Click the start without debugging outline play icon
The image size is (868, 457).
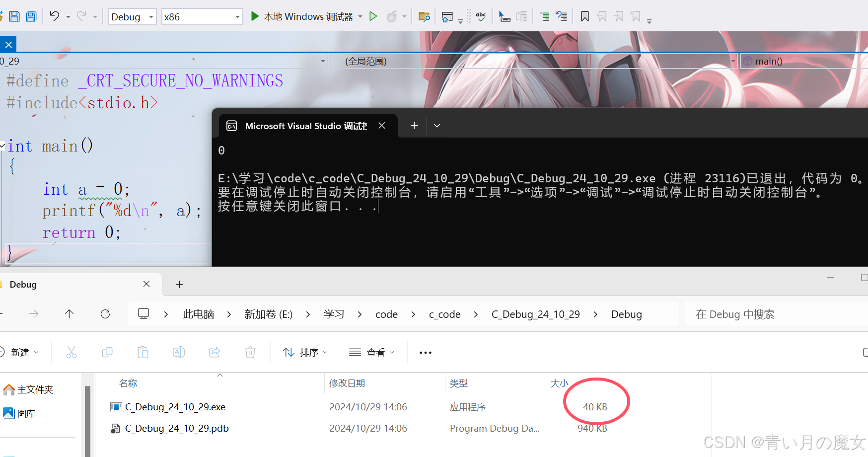click(373, 16)
